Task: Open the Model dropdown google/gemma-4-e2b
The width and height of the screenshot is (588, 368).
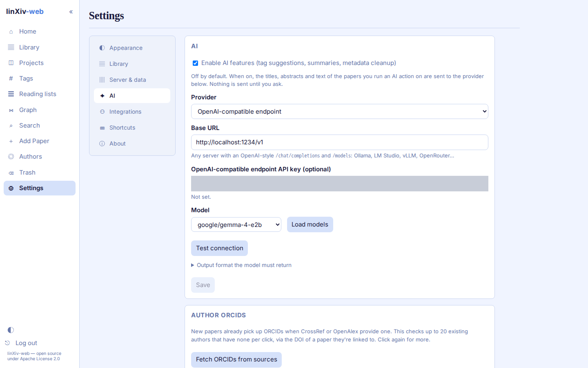Action: (x=236, y=224)
